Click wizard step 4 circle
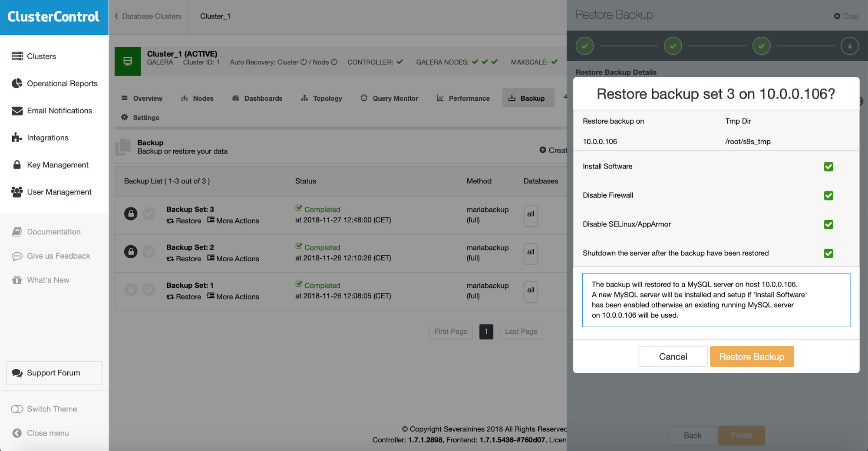Screen dimensions: 868x451 click(x=849, y=46)
